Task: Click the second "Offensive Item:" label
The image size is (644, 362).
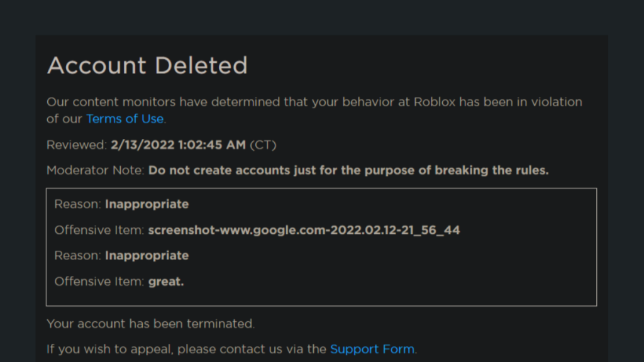Action: pyautogui.click(x=99, y=282)
